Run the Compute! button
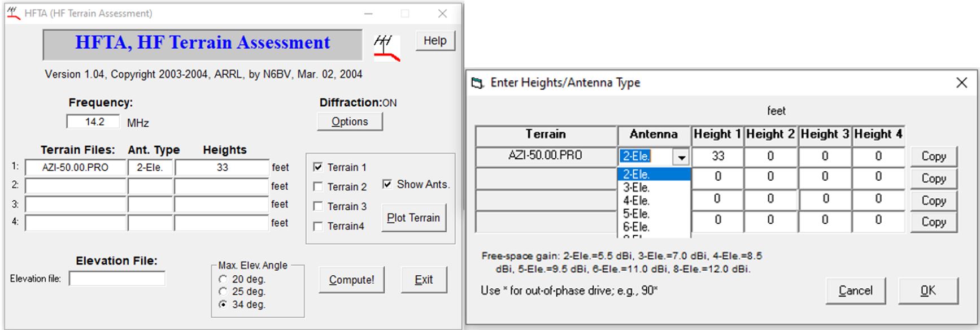Viewport: 980px width, 330px height. (351, 280)
